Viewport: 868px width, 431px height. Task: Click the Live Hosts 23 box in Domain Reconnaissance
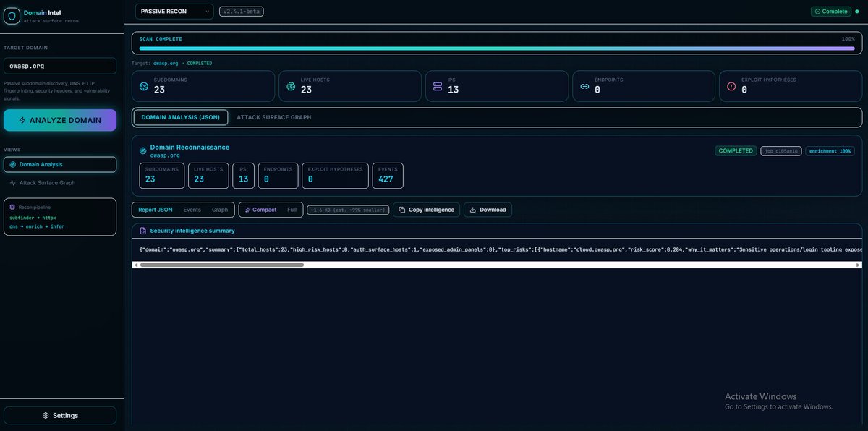(x=209, y=176)
